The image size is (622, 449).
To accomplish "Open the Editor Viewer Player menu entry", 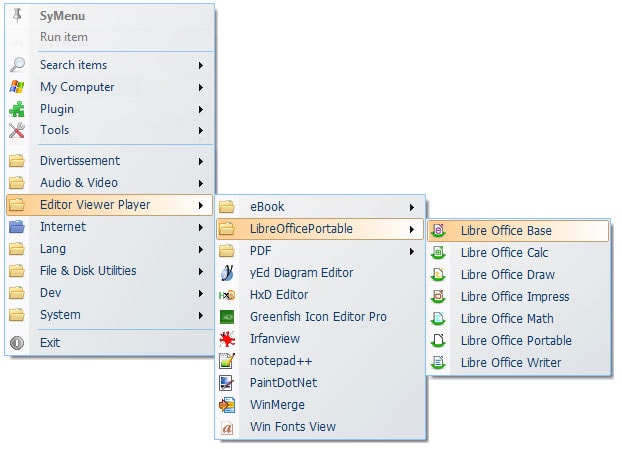I will coord(109,205).
